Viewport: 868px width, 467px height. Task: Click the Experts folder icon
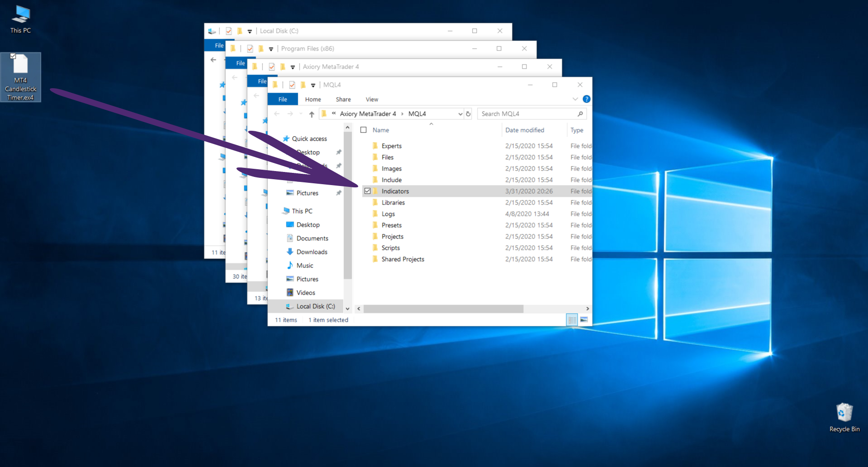[375, 146]
